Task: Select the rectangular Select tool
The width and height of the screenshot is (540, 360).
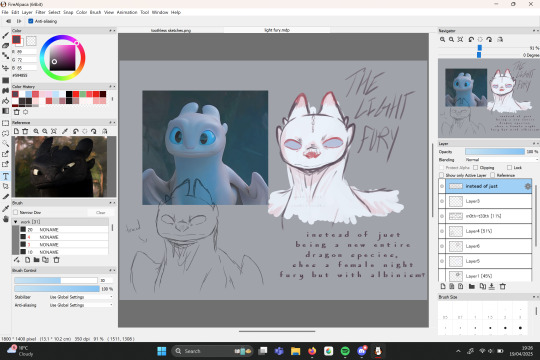Action: click(6, 123)
